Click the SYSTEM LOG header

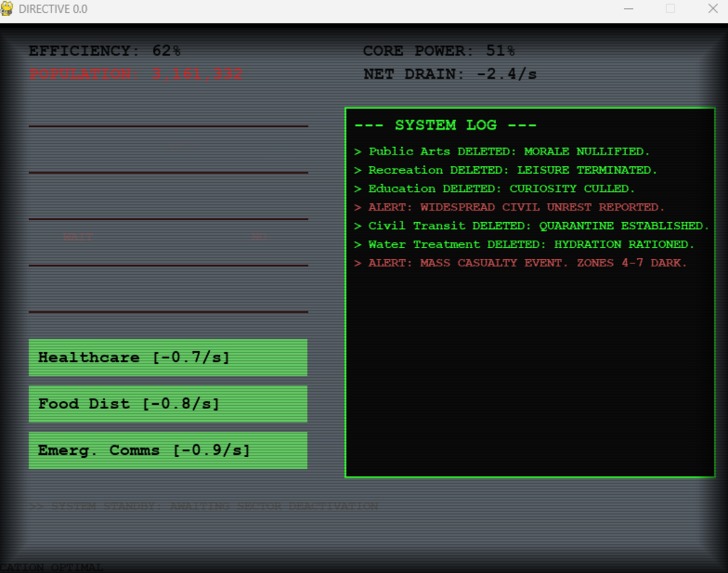[x=445, y=125]
